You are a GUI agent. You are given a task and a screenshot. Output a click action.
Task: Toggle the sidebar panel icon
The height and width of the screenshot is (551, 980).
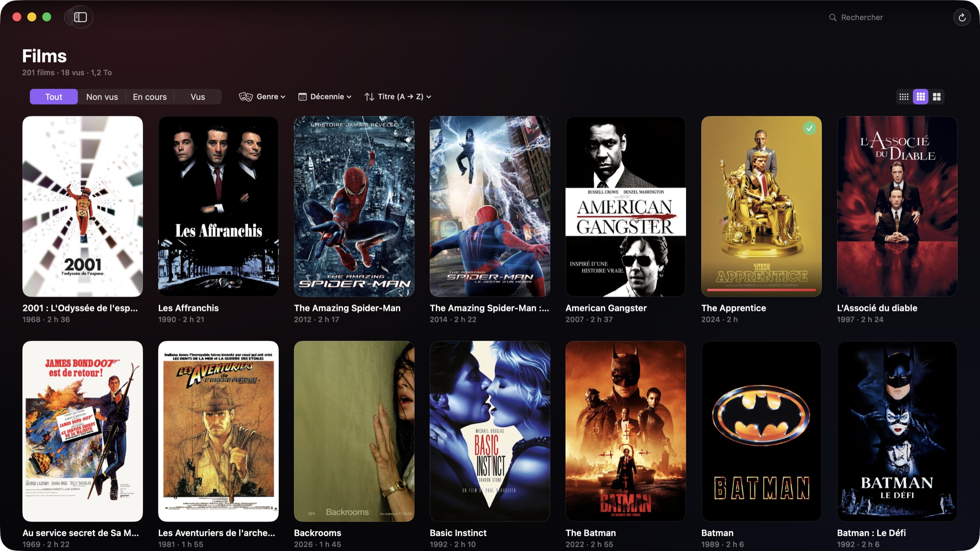click(80, 17)
